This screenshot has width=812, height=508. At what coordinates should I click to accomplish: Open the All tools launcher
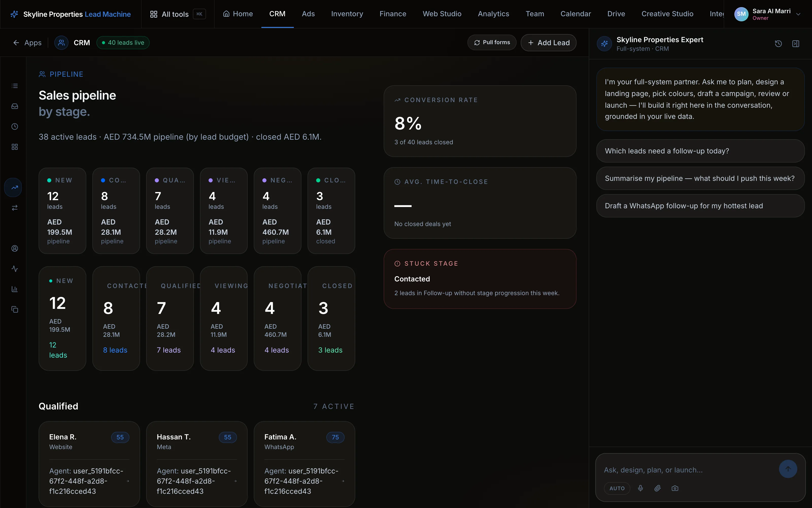[x=178, y=14]
